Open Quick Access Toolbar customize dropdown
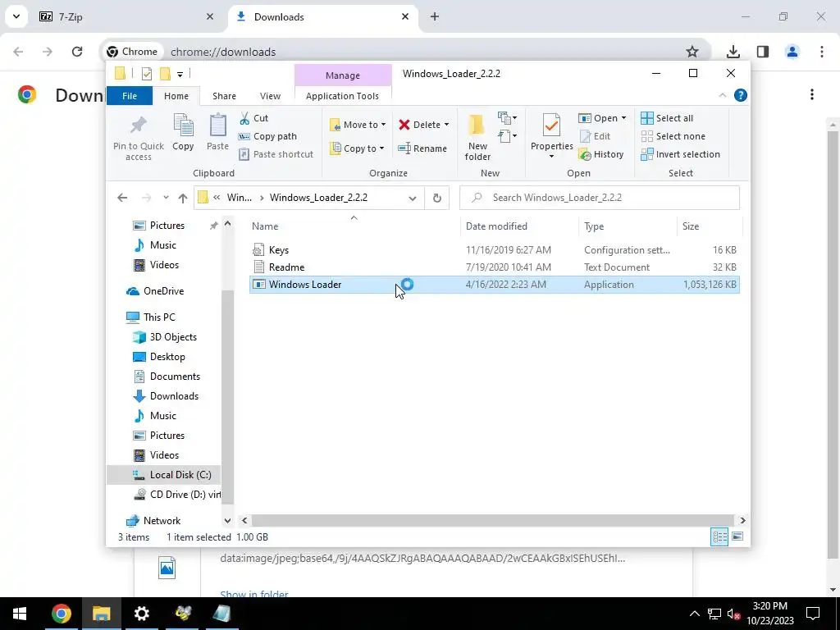Viewport: 840px width, 630px height. pyautogui.click(x=180, y=74)
